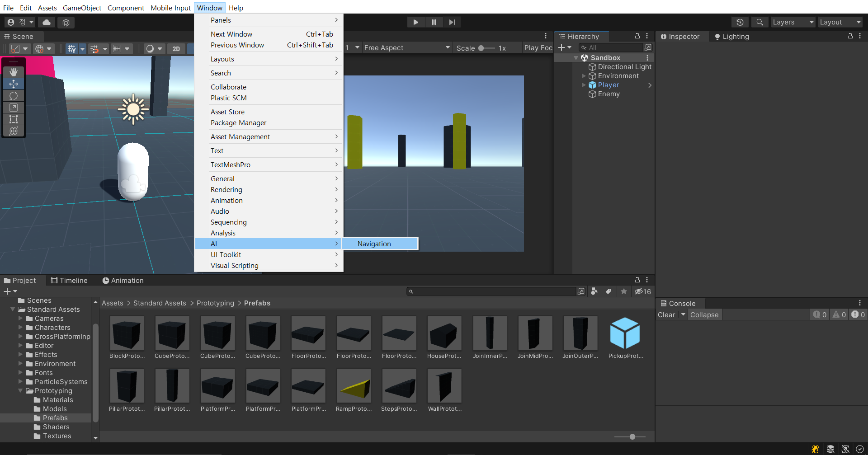The height and width of the screenshot is (455, 868).
Task: Select the Hand view tool
Action: [x=14, y=72]
